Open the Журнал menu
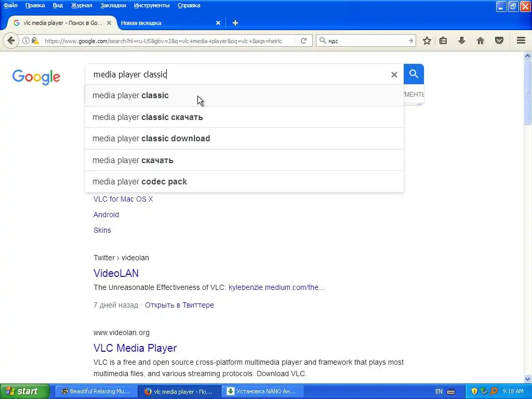The height and width of the screenshot is (399, 532). (82, 5)
